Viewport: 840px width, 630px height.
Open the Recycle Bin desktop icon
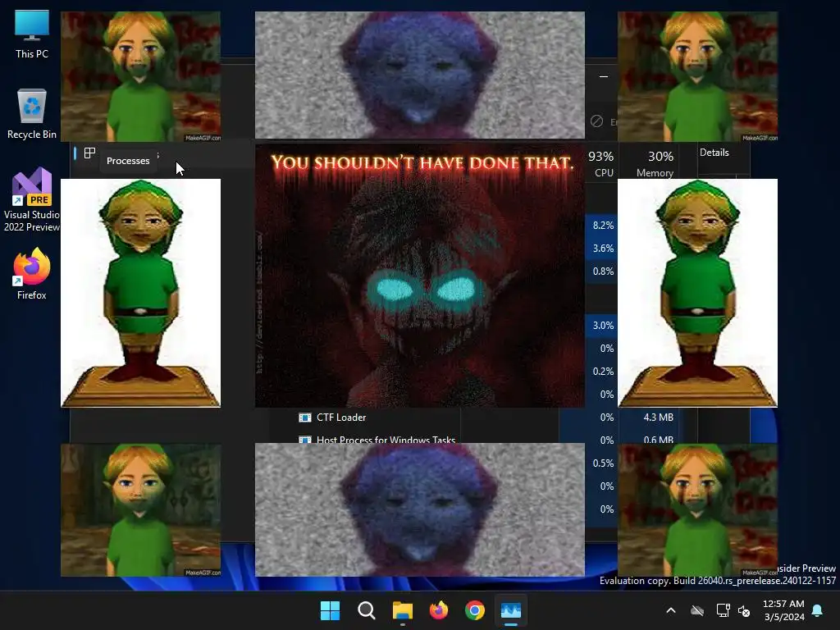click(32, 113)
